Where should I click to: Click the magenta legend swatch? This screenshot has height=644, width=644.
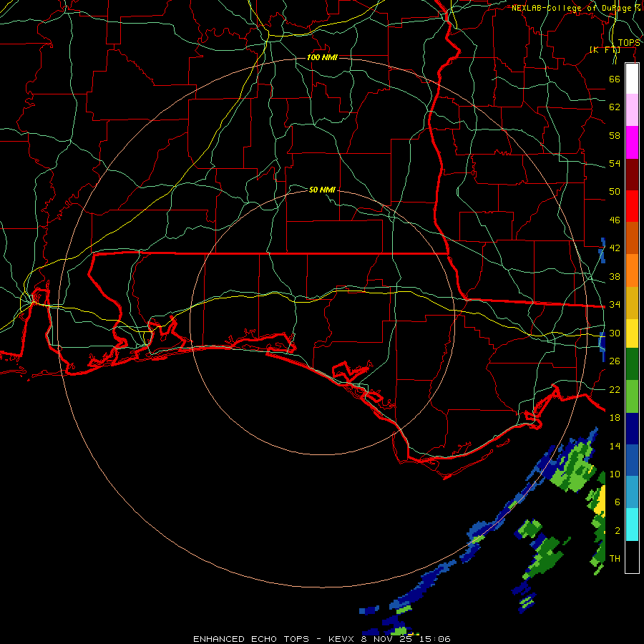coord(632,142)
